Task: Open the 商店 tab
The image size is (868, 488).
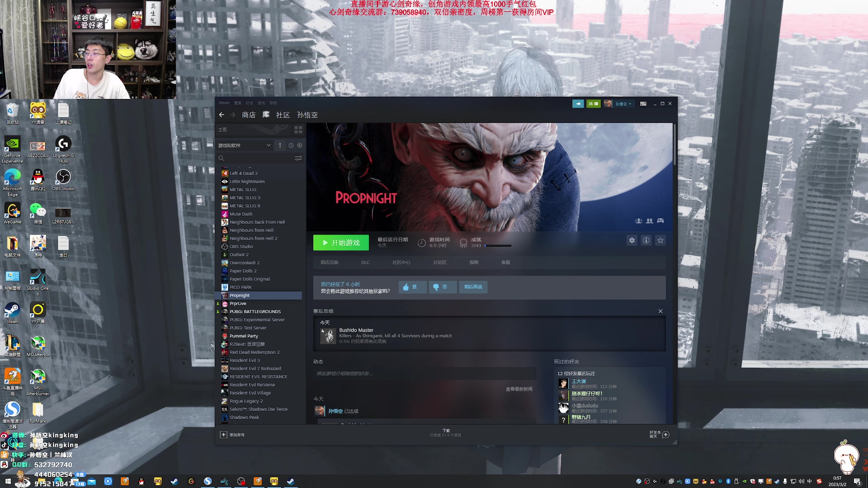Action: tap(249, 115)
